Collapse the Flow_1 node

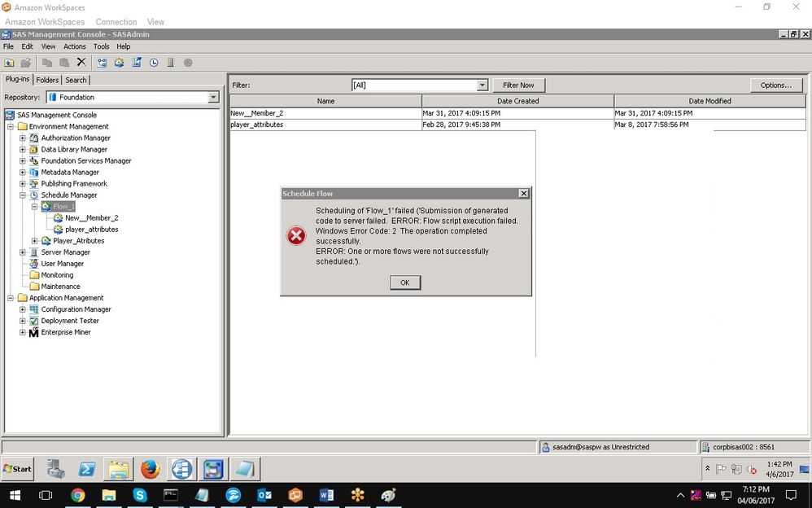pyautogui.click(x=35, y=206)
